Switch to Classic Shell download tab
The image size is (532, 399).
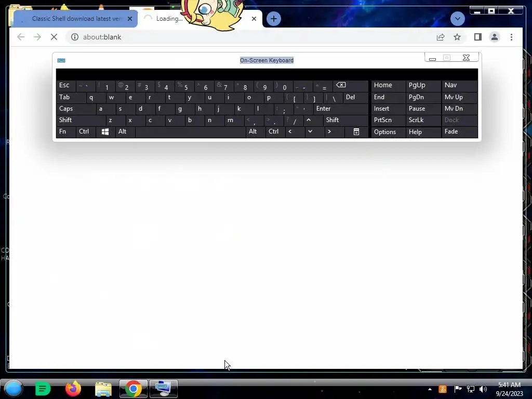click(x=75, y=19)
